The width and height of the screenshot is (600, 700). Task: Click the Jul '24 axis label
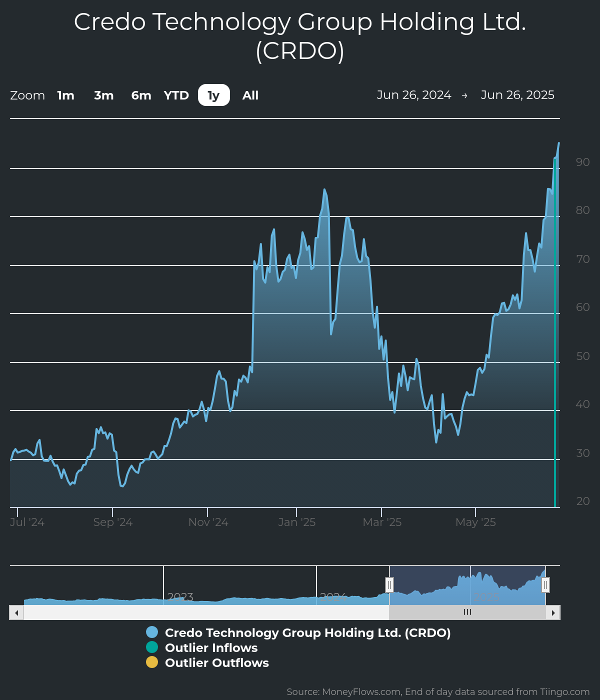coord(27,522)
